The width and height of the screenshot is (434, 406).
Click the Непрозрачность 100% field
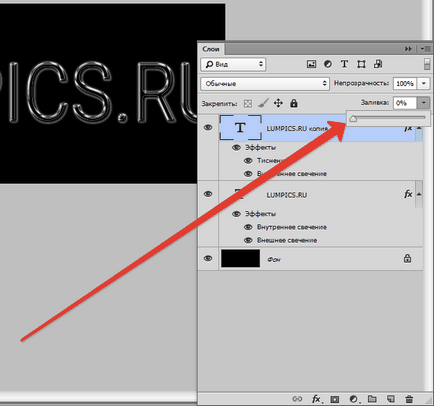click(x=405, y=83)
